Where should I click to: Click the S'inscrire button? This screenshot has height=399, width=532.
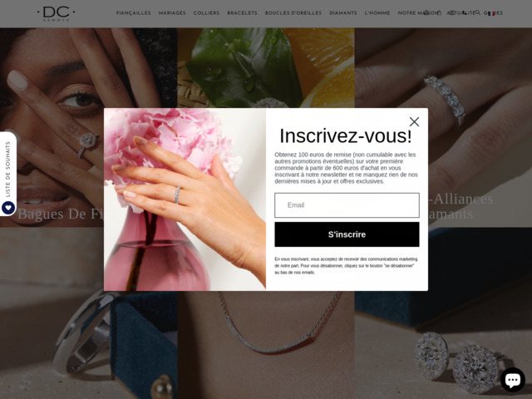347,234
